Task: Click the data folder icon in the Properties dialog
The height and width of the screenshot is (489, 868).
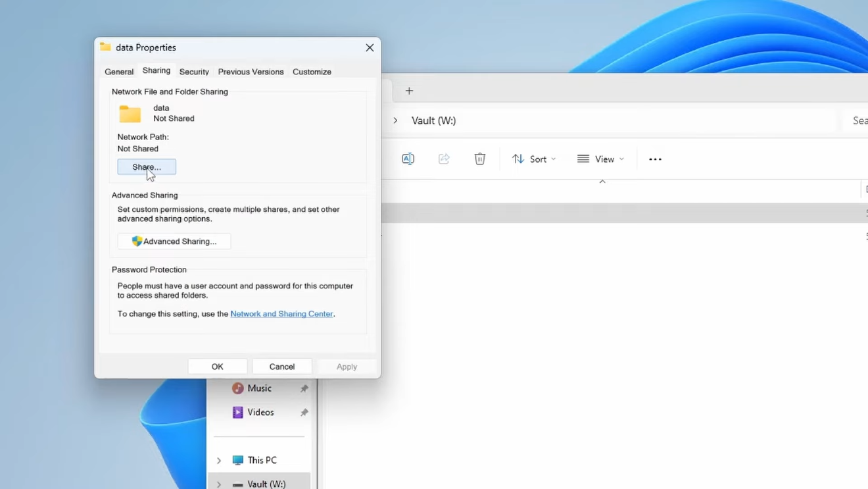Action: (x=129, y=113)
